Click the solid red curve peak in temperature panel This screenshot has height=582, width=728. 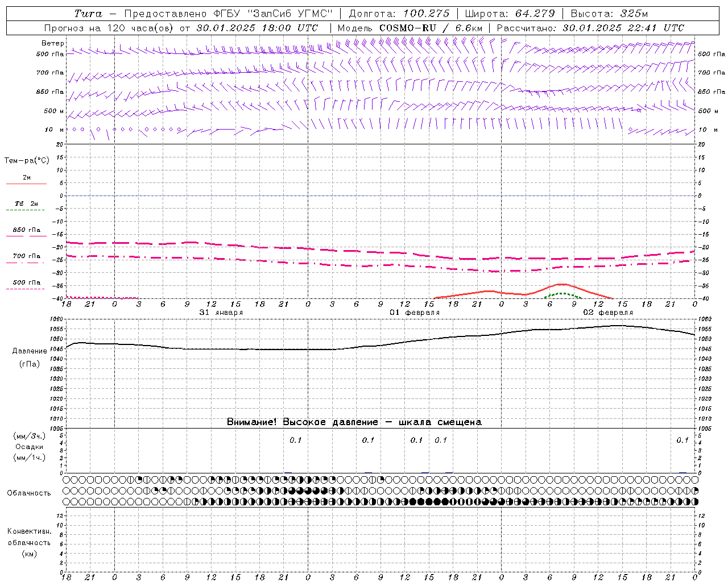[x=561, y=284]
